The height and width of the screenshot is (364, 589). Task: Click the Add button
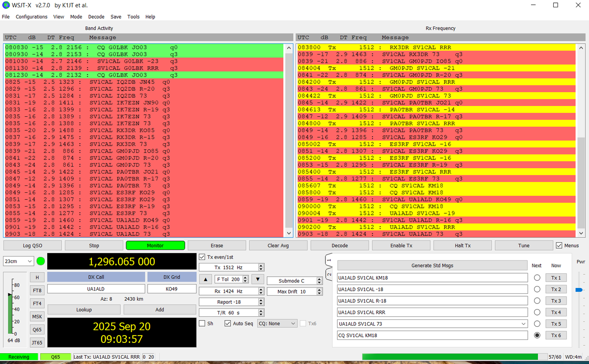(x=160, y=310)
